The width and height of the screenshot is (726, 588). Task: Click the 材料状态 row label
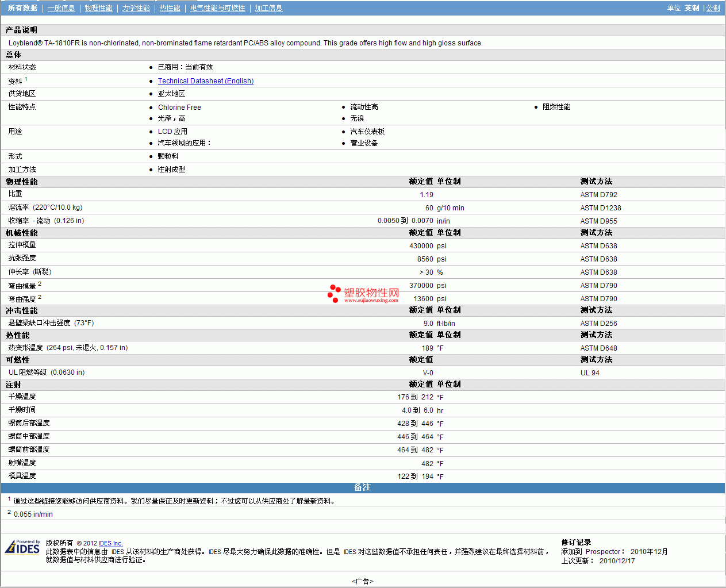22,67
